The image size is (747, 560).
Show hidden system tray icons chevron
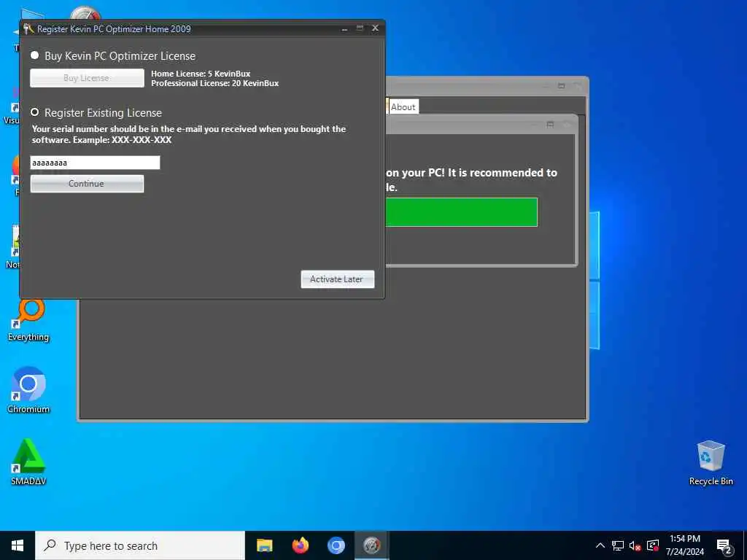pos(600,545)
